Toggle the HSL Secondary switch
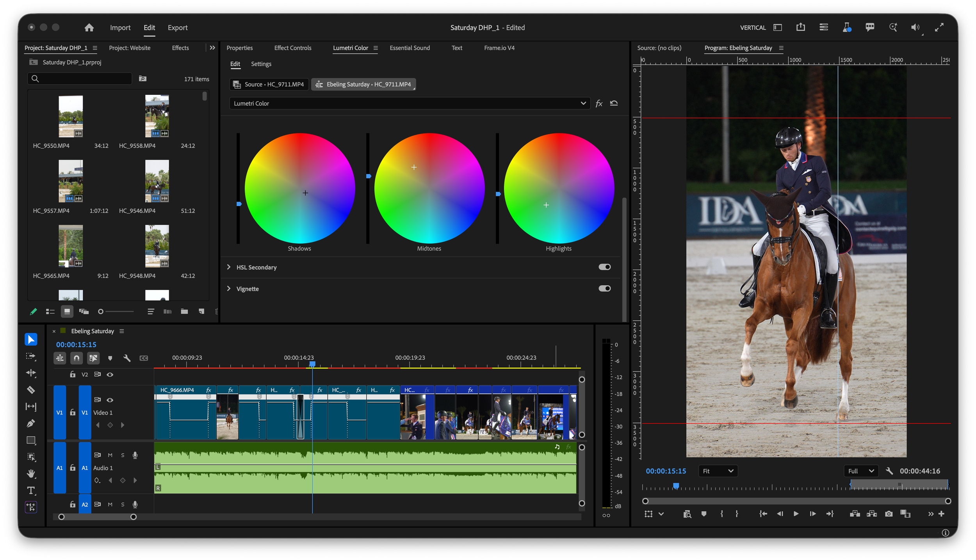This screenshot has height=560, width=976. click(604, 267)
